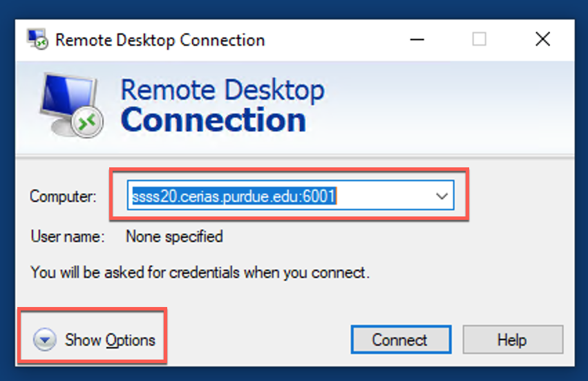Click the light blue Remote Desktop heading
Viewport: 588px width, 381px height.
[222, 90]
